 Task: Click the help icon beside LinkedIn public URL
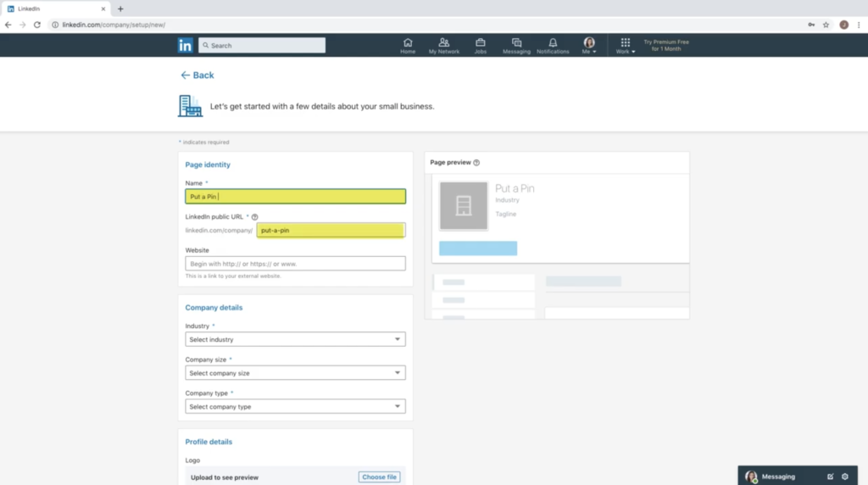[x=254, y=217]
